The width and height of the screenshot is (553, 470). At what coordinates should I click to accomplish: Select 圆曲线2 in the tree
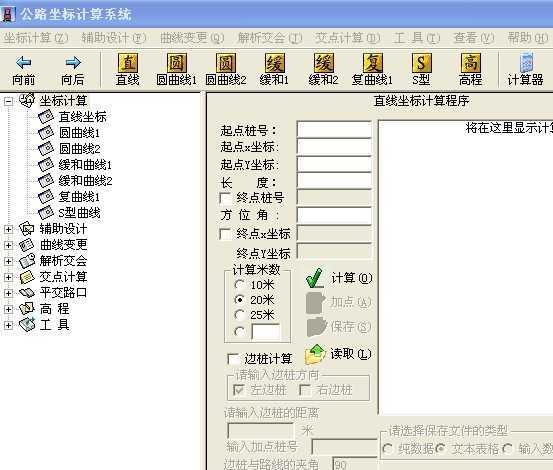click(x=79, y=149)
